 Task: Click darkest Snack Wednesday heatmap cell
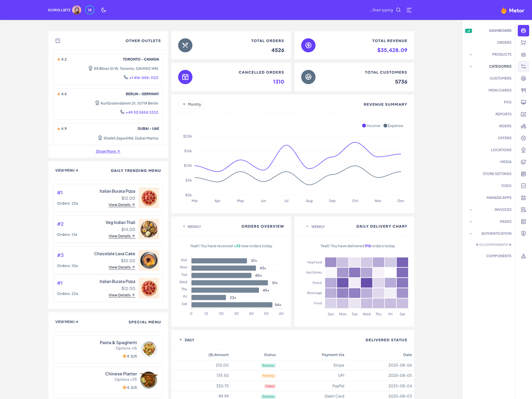366,283
